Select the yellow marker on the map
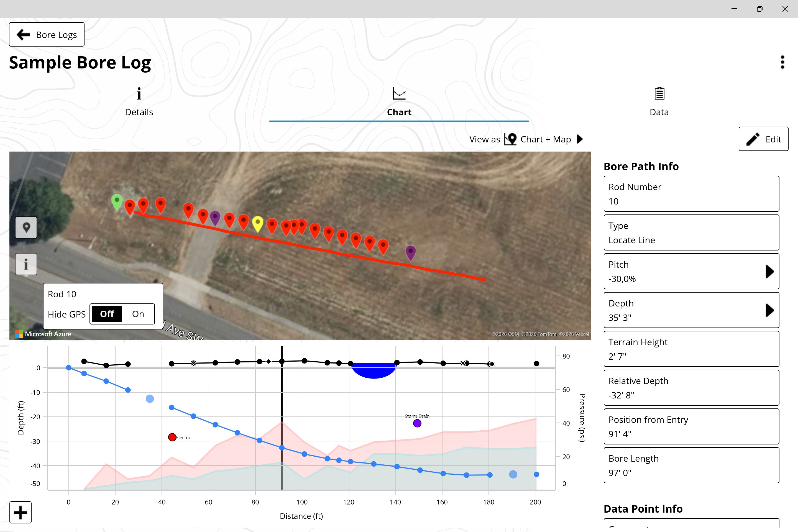 (258, 224)
